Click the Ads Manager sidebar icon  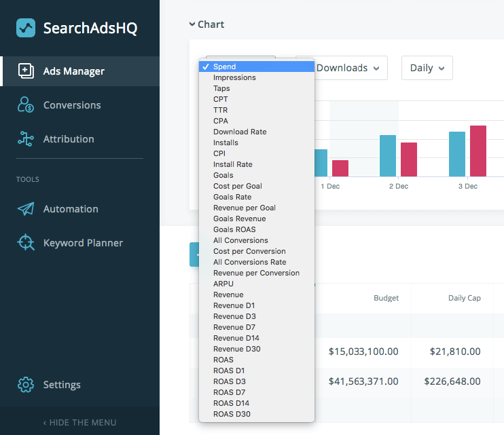(x=26, y=71)
